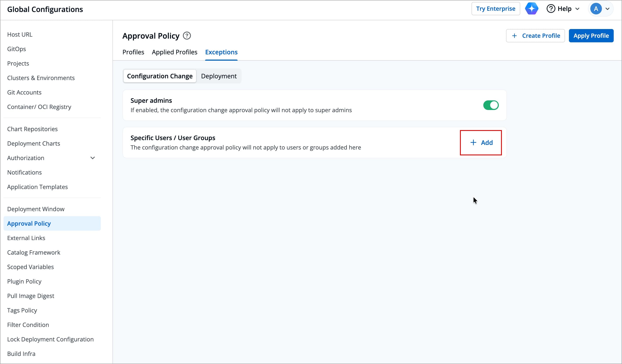The width and height of the screenshot is (622, 364).
Task: Open Clusters & Environments section
Action: tap(41, 78)
